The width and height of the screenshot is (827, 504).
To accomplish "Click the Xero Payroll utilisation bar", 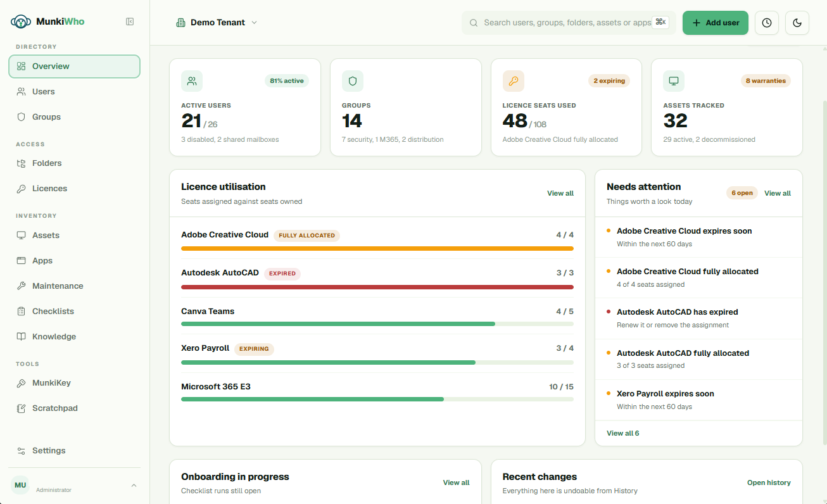I will coord(377,363).
